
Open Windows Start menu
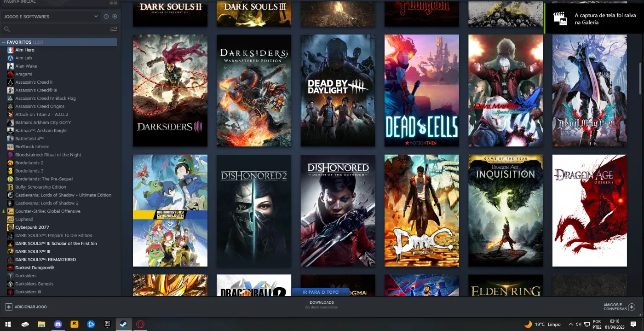pyautogui.click(x=8, y=324)
